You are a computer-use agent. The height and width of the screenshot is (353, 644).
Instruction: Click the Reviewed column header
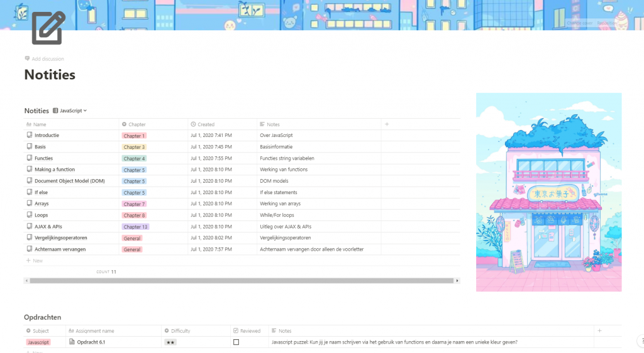tap(249, 331)
